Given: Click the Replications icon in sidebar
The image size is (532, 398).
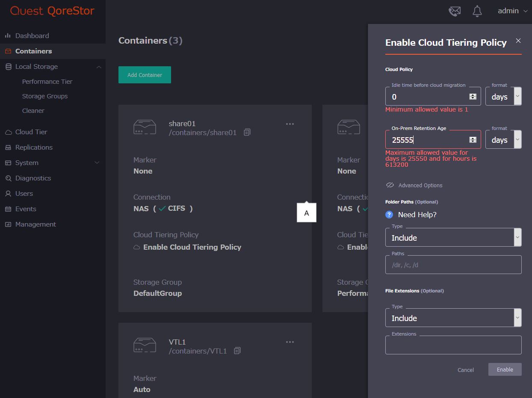Looking at the screenshot, I should click(x=8, y=147).
